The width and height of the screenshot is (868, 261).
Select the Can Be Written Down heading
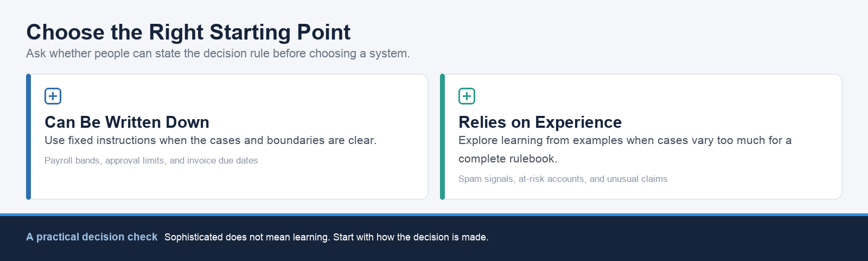[x=127, y=122]
